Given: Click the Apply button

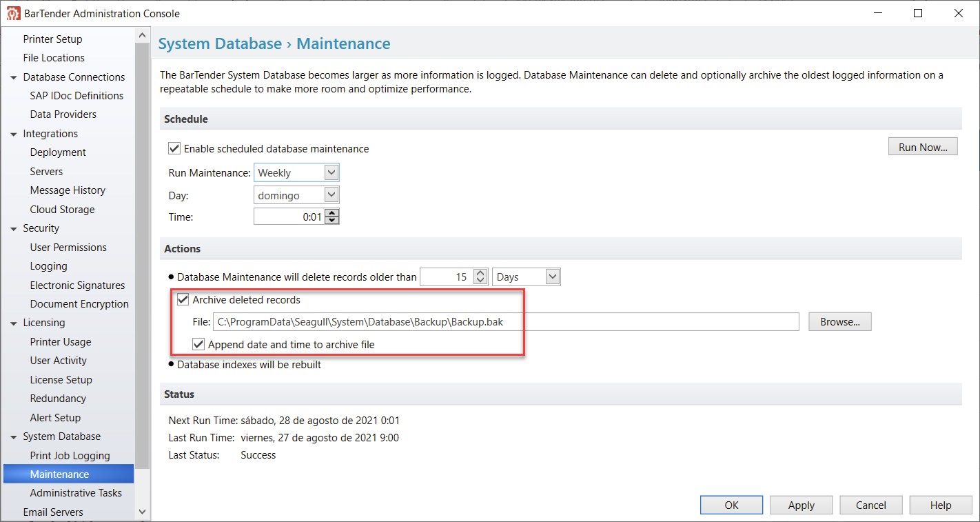Looking at the screenshot, I should (x=801, y=505).
